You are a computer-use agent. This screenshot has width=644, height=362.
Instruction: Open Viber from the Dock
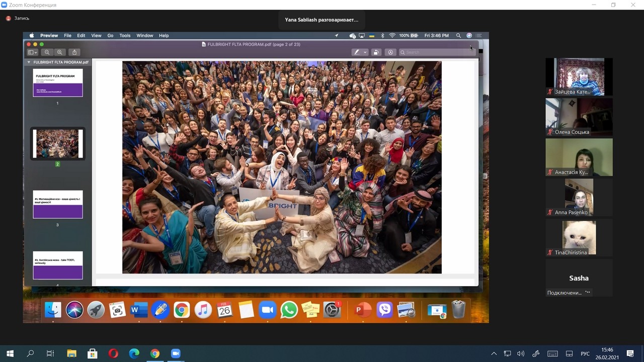tap(384, 310)
